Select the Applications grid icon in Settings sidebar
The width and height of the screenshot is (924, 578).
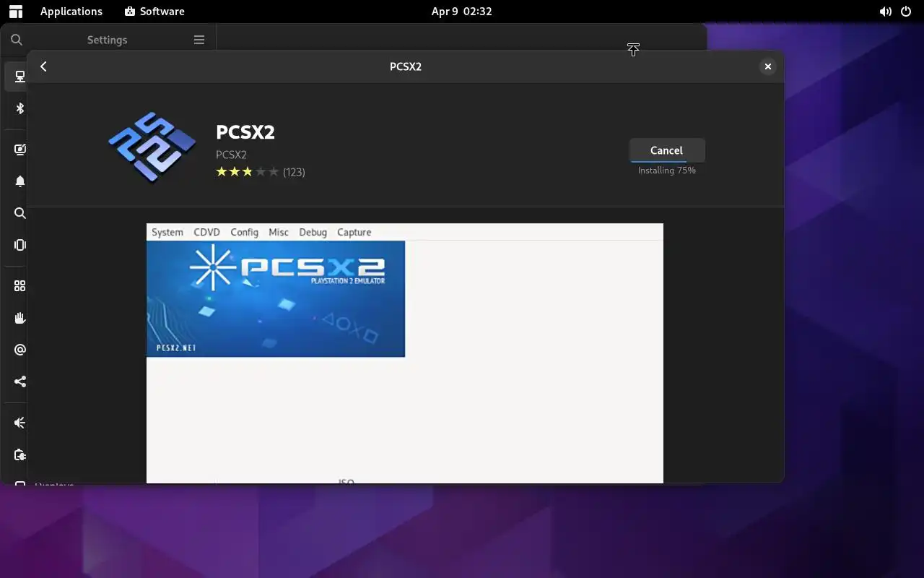[19, 286]
